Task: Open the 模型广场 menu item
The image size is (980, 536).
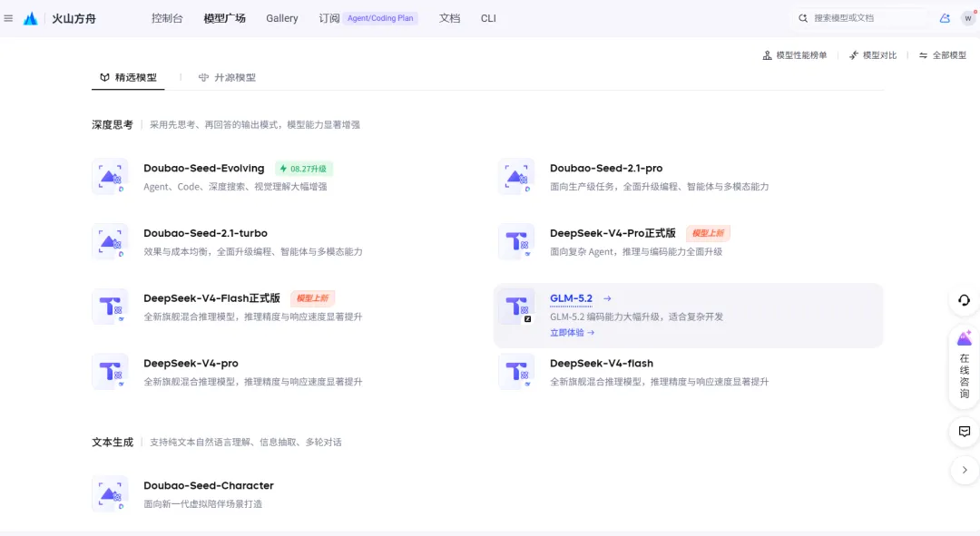Action: (x=224, y=18)
